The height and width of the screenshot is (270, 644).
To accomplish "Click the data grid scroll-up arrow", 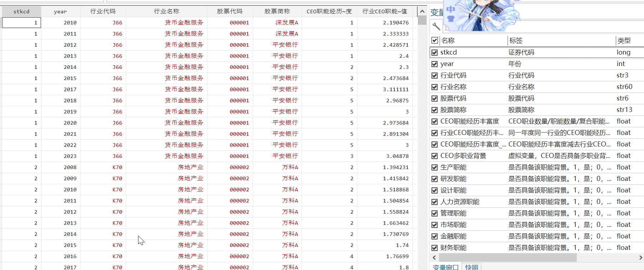I will [x=422, y=11].
